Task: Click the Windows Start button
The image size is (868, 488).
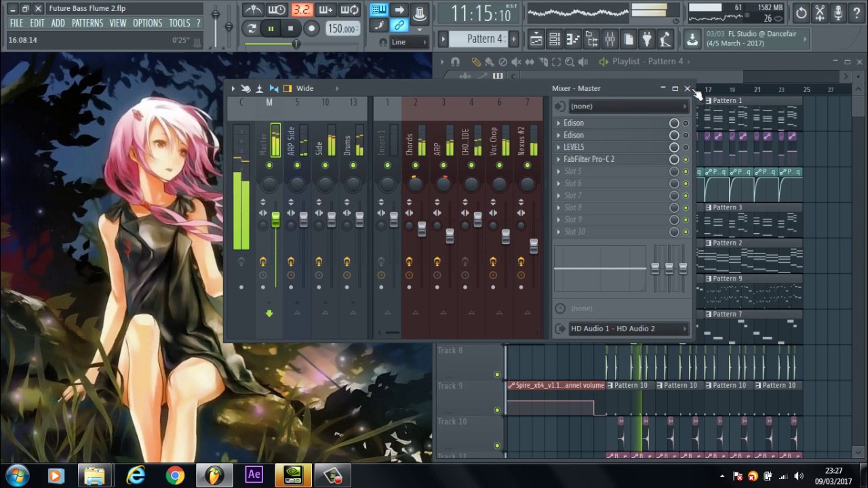Action: point(16,475)
